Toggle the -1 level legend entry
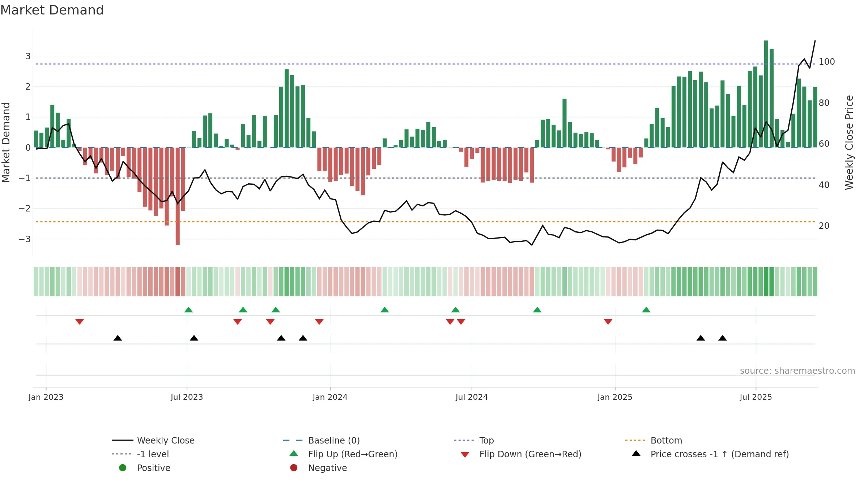Screen dimensions: 868x488 point(140,454)
